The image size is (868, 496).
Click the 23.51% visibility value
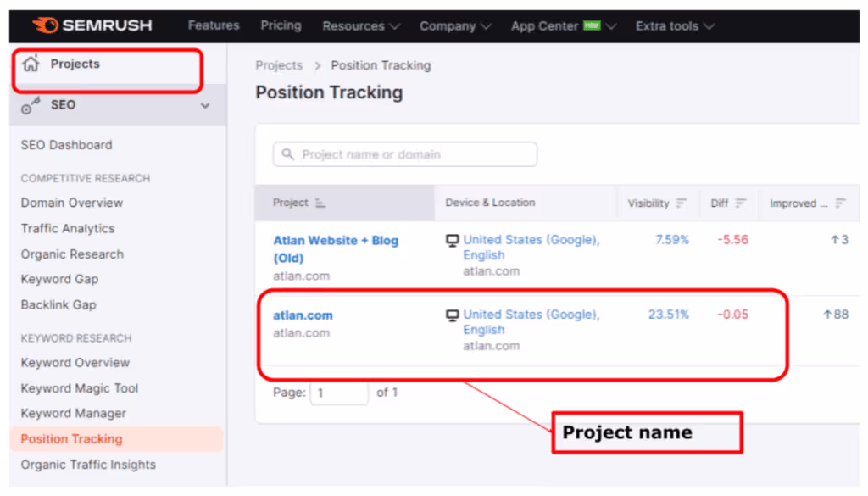click(669, 315)
